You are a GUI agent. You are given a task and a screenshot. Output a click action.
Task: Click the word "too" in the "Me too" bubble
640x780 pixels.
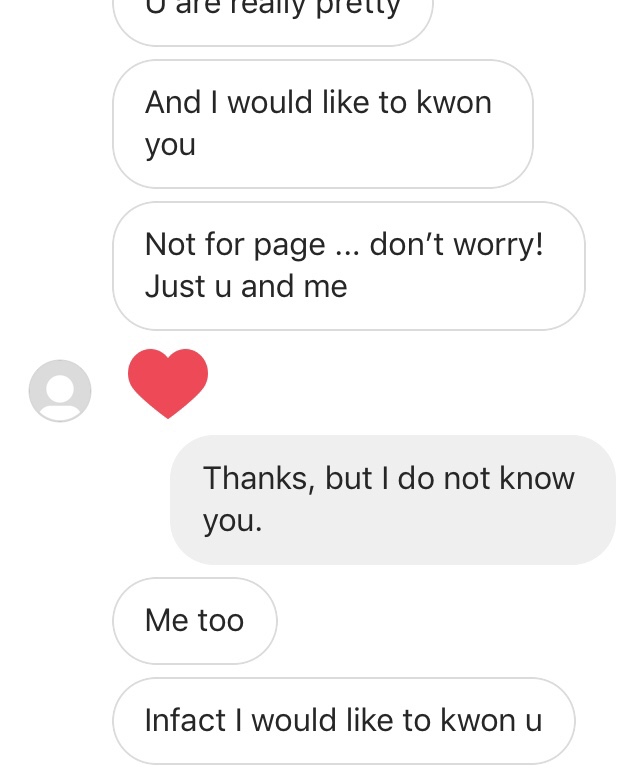tap(221, 621)
